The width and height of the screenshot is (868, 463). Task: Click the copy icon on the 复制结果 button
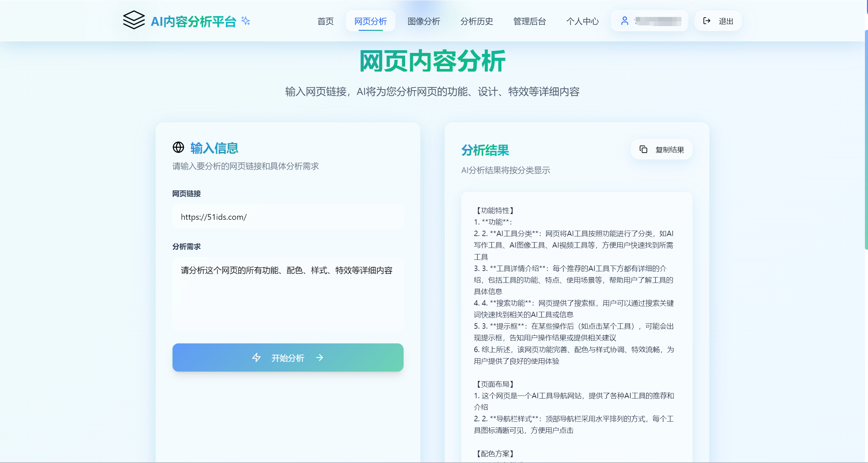point(643,149)
